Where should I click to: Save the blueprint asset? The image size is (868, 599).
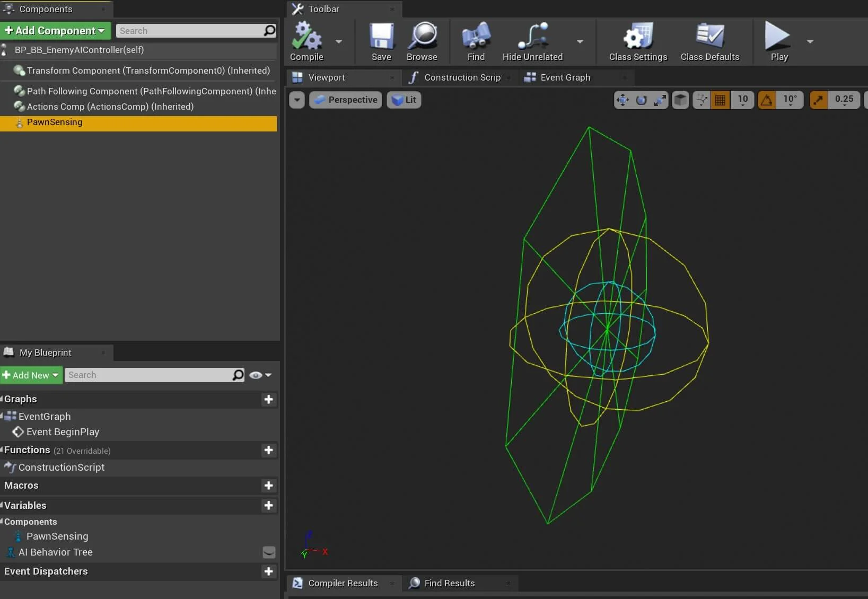(381, 42)
